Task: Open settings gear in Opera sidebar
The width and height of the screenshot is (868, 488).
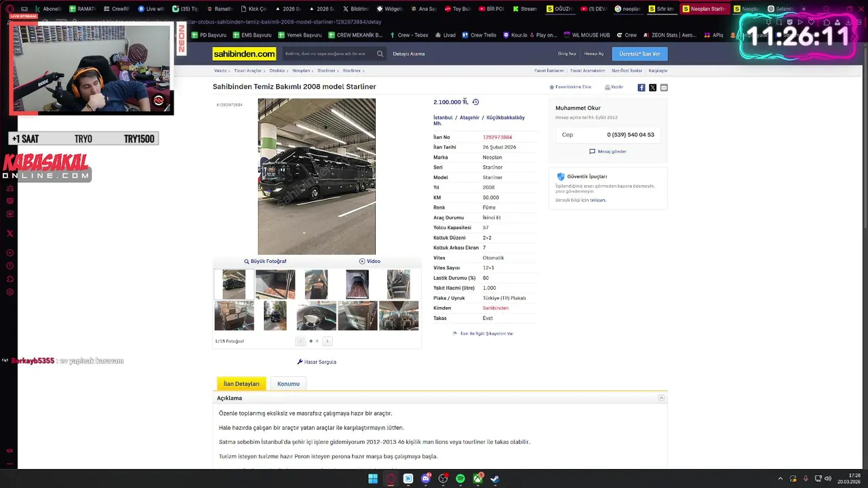Action: (9, 292)
